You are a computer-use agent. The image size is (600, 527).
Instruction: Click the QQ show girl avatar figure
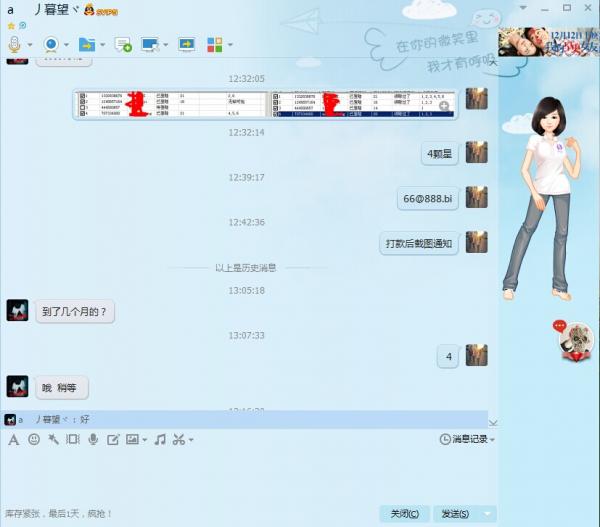coord(545,199)
